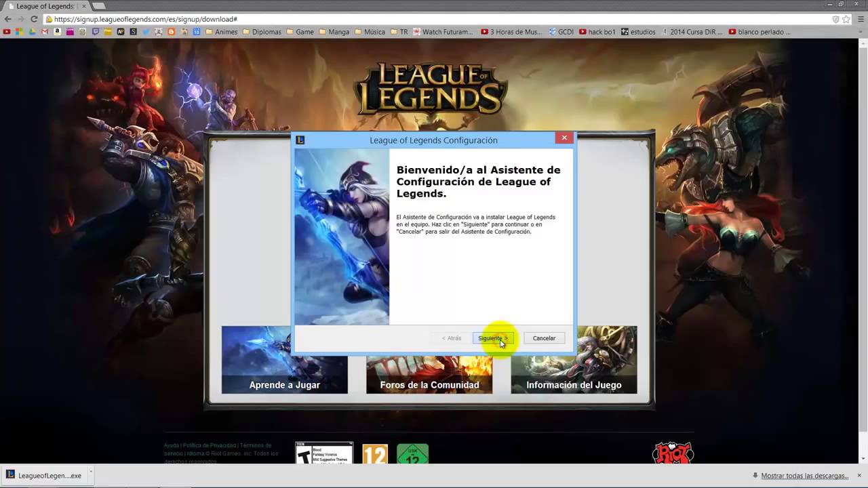
Task: Go back with the browser back arrow
Action: click(7, 19)
